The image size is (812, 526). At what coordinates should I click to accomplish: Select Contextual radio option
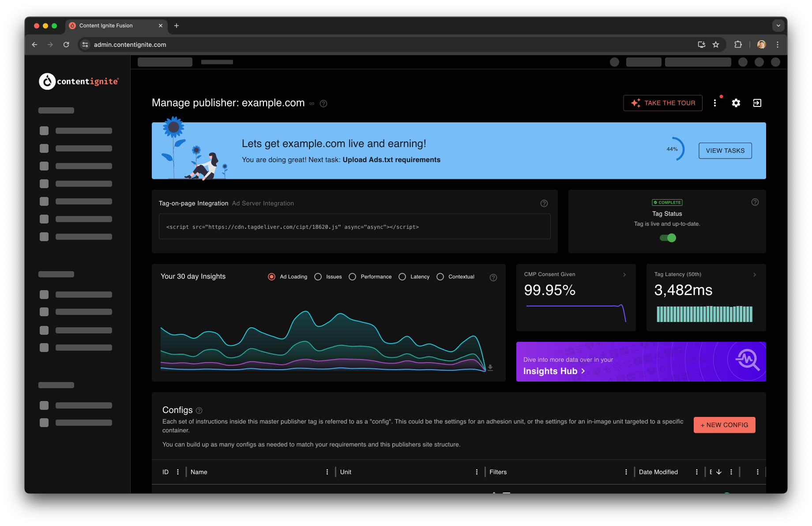coord(440,277)
